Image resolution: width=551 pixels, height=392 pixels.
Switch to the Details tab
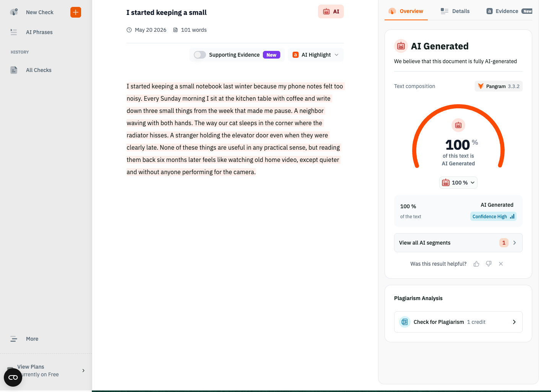[455, 11]
